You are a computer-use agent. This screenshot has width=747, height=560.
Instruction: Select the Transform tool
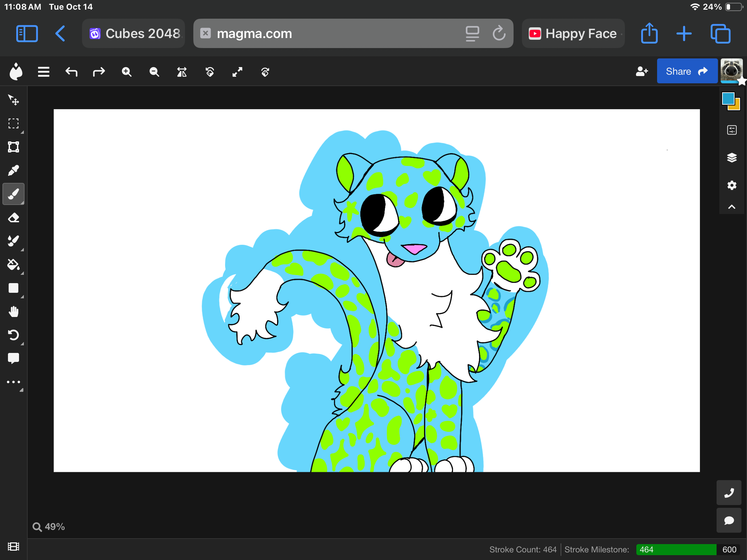point(13,147)
